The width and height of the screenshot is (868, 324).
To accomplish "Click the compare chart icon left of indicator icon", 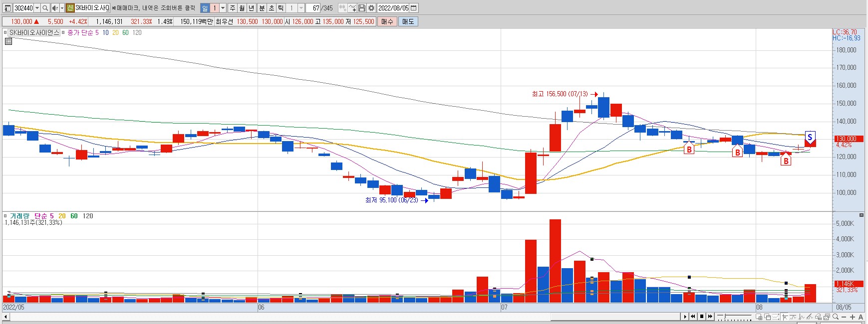I will (342, 8).
